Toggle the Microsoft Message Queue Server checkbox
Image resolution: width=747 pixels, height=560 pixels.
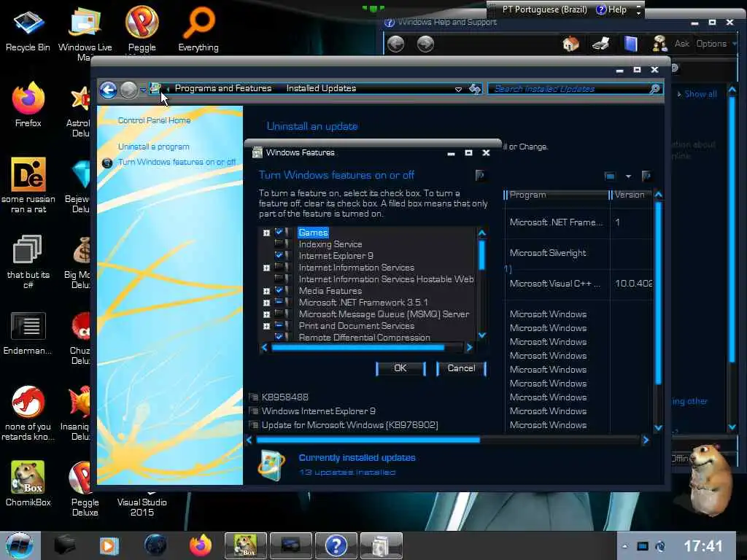pyautogui.click(x=279, y=314)
